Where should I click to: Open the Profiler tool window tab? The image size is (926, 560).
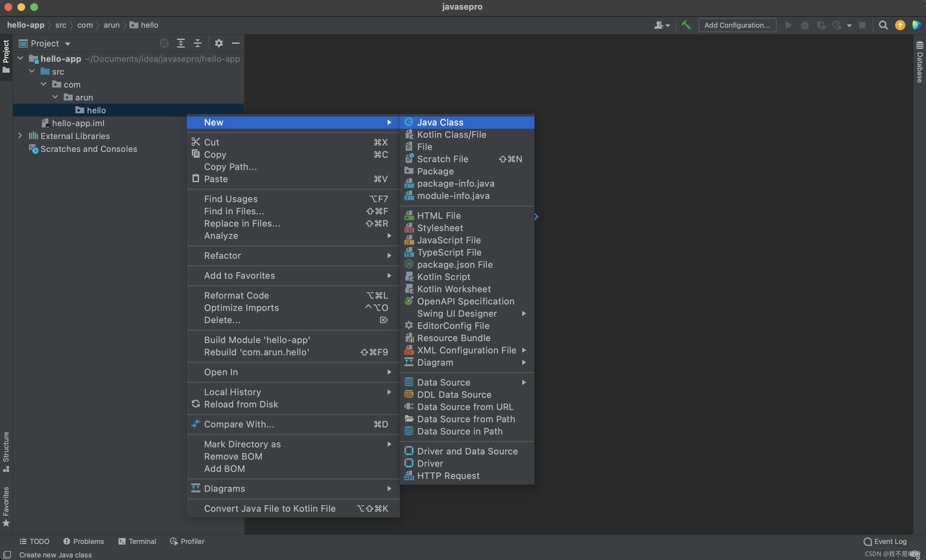187,541
